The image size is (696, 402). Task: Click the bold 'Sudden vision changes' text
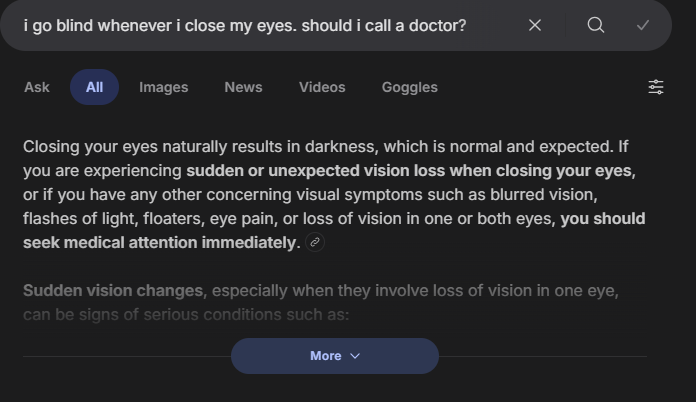[113, 291]
